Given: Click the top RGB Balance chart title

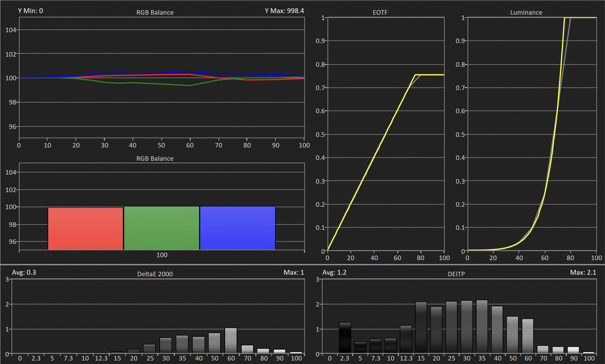Looking at the screenshot, I should 155,12.
